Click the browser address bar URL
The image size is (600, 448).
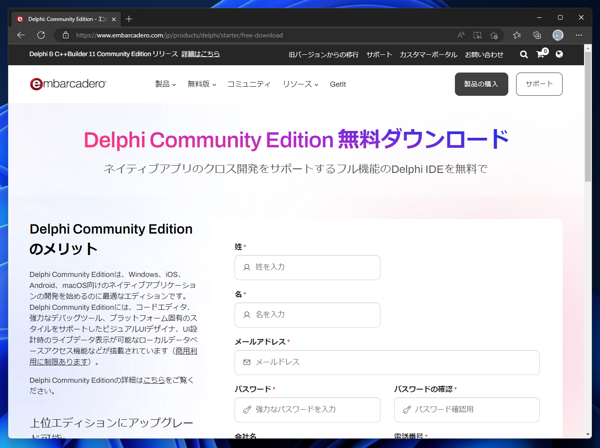179,35
